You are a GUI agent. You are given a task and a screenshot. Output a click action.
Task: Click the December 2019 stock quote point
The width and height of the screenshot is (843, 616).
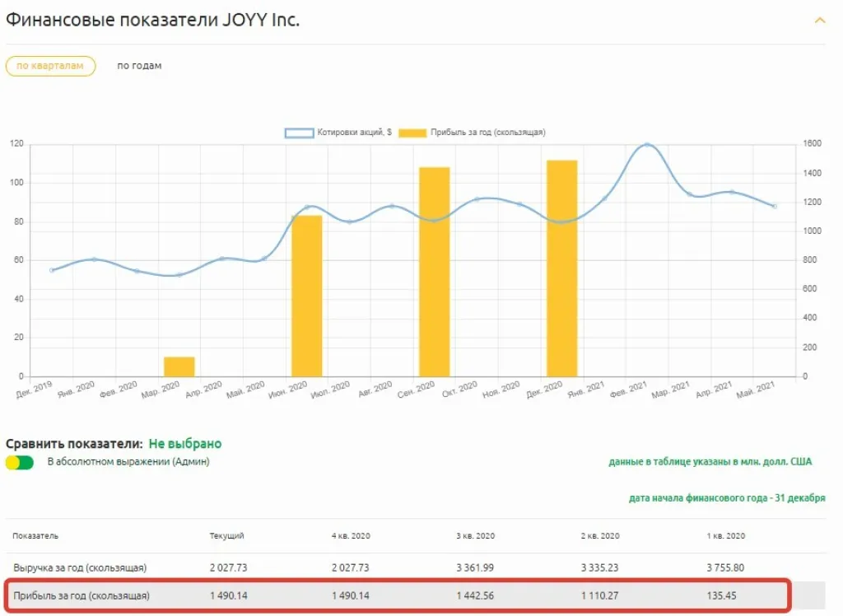(52, 270)
